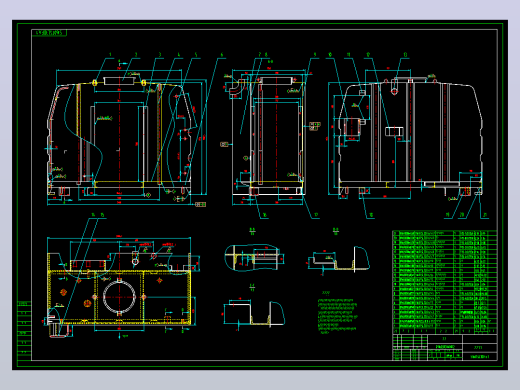
Task: Select the oval-outlined detail section view
Action: [254, 257]
